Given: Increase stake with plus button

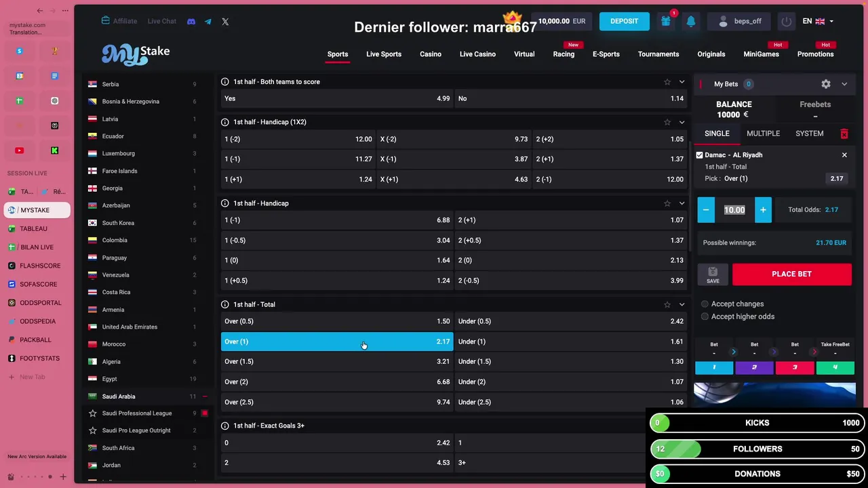Looking at the screenshot, I should 763,210.
